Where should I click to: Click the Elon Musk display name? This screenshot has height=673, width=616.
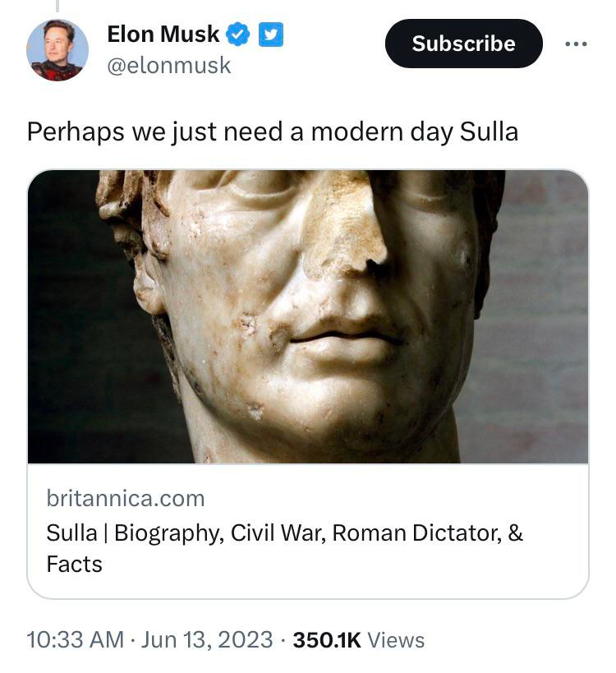point(163,35)
